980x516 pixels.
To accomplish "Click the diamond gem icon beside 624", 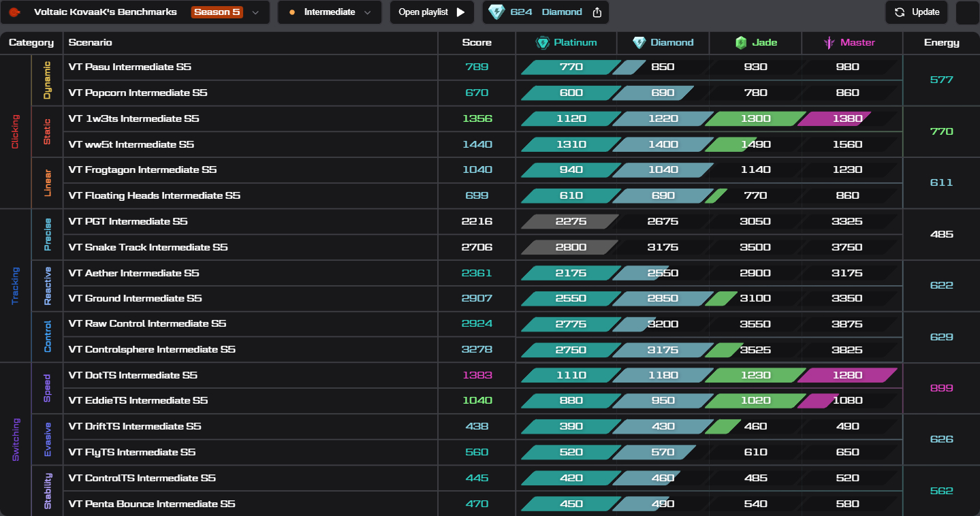I will coord(496,12).
